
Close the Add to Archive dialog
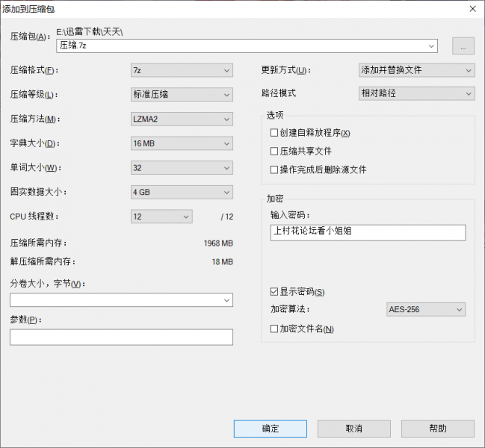pyautogui.click(x=472, y=9)
